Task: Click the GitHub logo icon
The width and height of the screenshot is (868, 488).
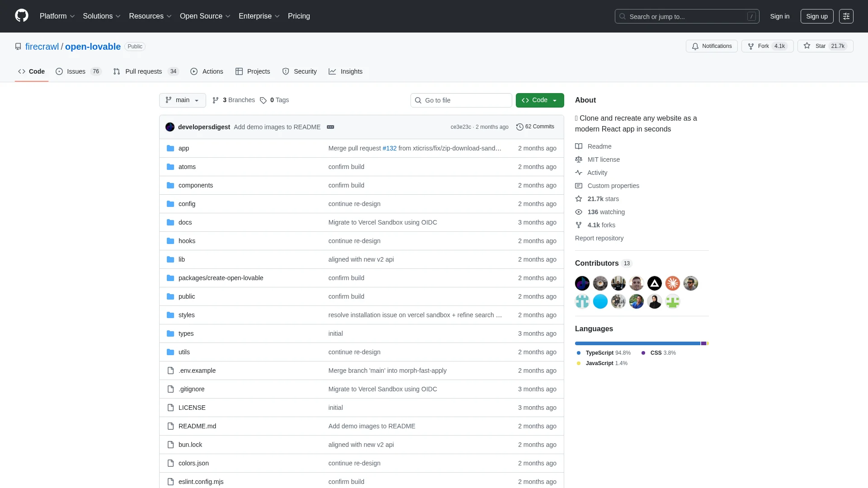Action: (x=21, y=16)
